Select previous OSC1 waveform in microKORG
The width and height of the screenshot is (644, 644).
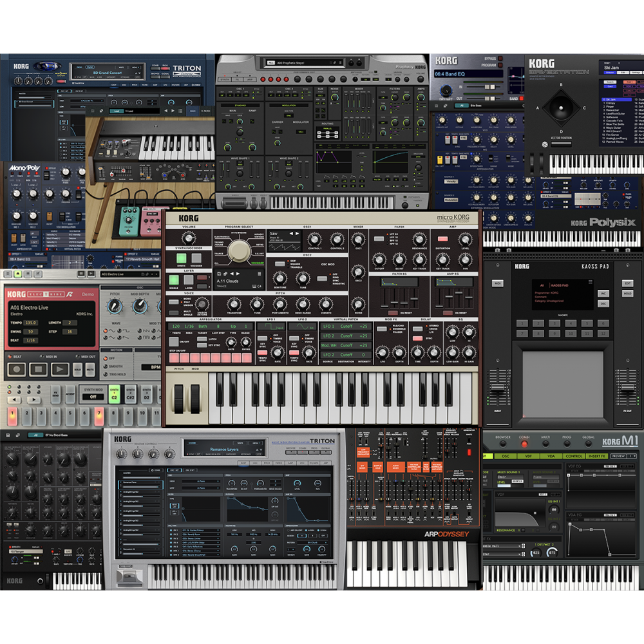(291, 233)
